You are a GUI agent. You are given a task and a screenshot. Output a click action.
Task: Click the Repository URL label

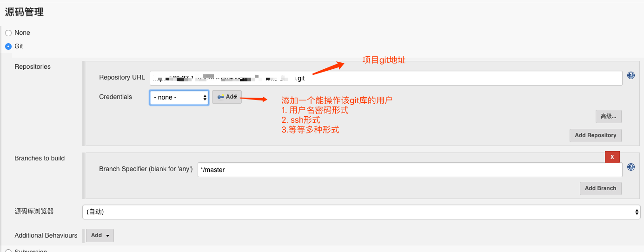click(122, 77)
